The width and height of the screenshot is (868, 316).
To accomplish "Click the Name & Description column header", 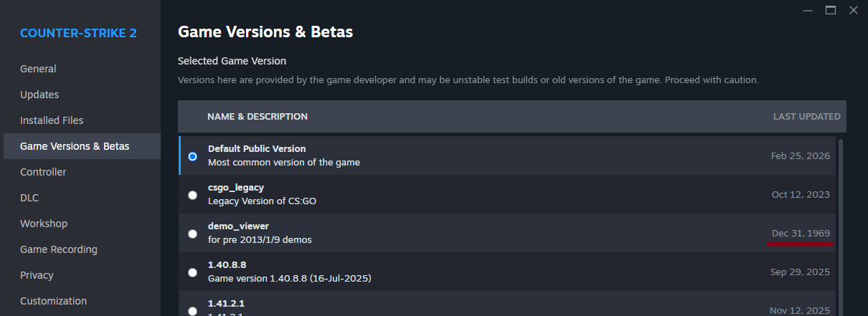I will [x=258, y=116].
